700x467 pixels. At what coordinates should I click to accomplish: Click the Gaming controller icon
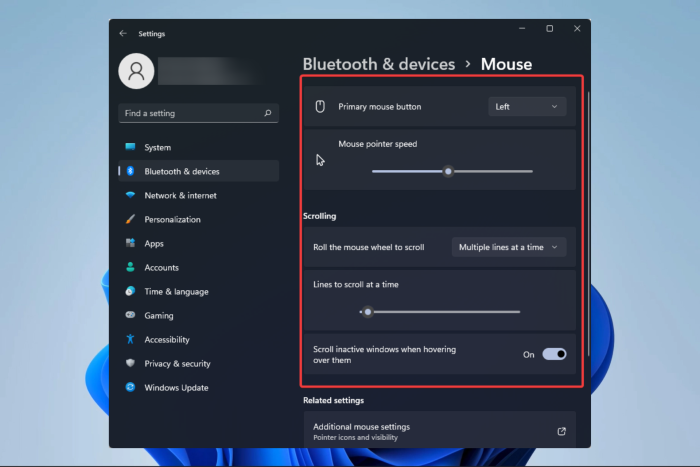[x=130, y=315]
